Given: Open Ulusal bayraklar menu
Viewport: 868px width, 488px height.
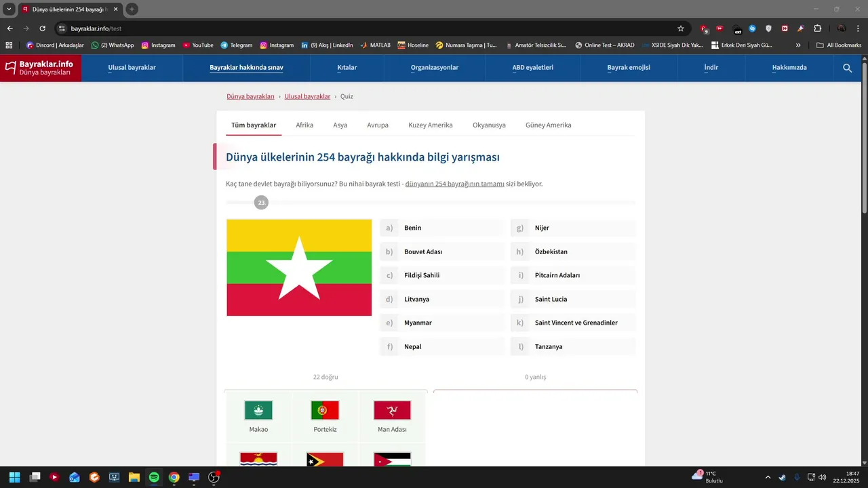Looking at the screenshot, I should coord(132,68).
